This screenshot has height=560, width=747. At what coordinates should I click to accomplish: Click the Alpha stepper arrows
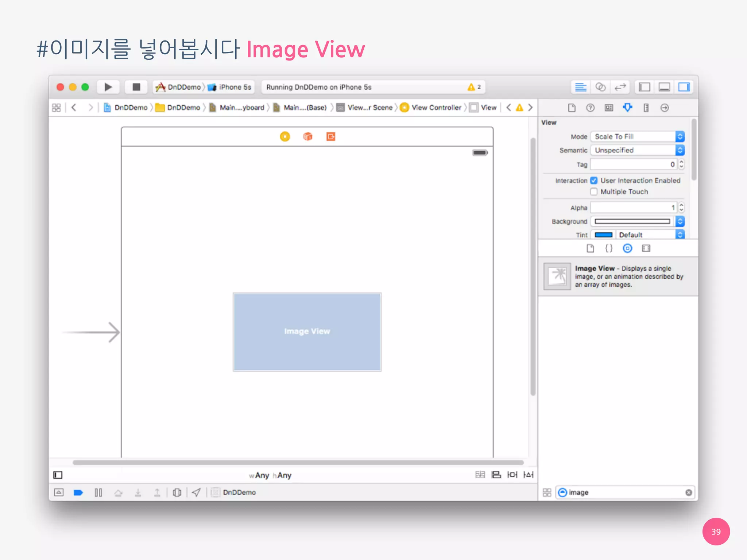point(681,207)
